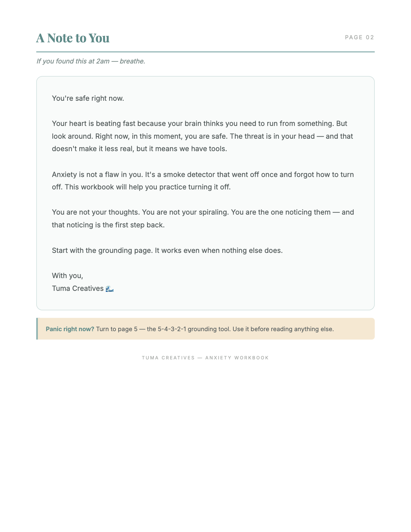
Task: Click the 'You're safe right now.' line
Action: pyautogui.click(x=88, y=98)
